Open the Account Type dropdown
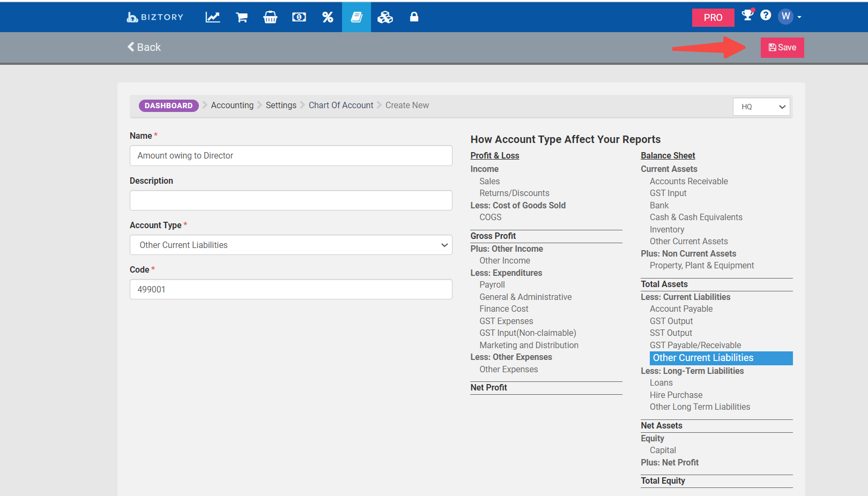 291,245
